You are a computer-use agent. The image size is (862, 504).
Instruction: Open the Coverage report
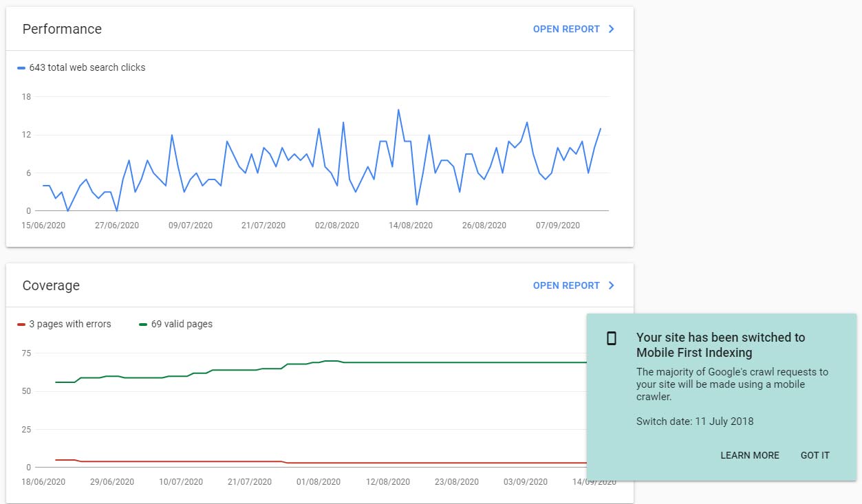[566, 285]
